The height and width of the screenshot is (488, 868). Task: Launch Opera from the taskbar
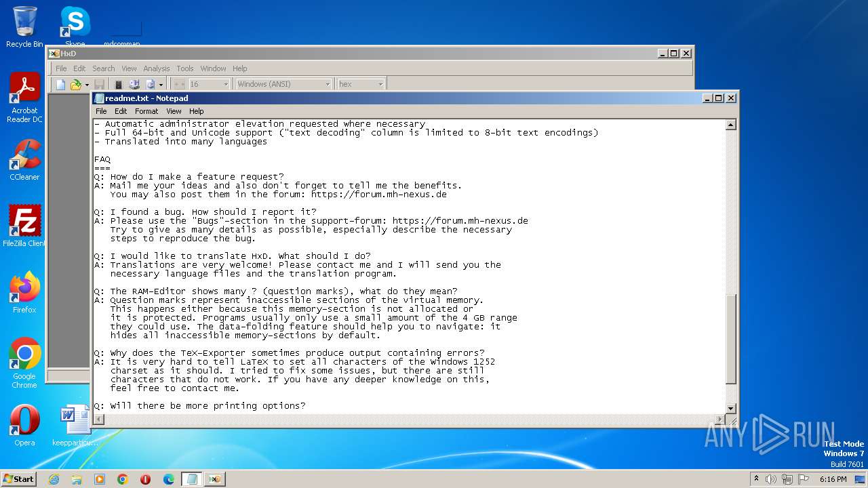pyautogui.click(x=146, y=479)
